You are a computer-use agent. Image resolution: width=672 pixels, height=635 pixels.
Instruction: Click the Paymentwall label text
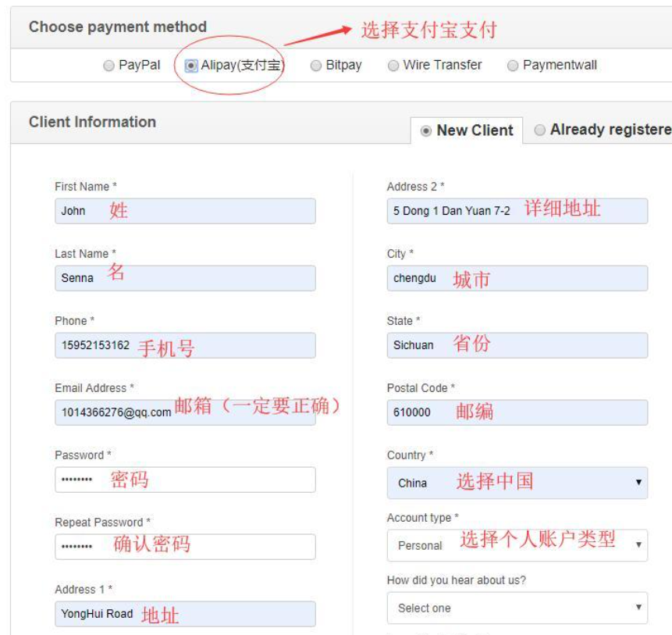(x=560, y=65)
